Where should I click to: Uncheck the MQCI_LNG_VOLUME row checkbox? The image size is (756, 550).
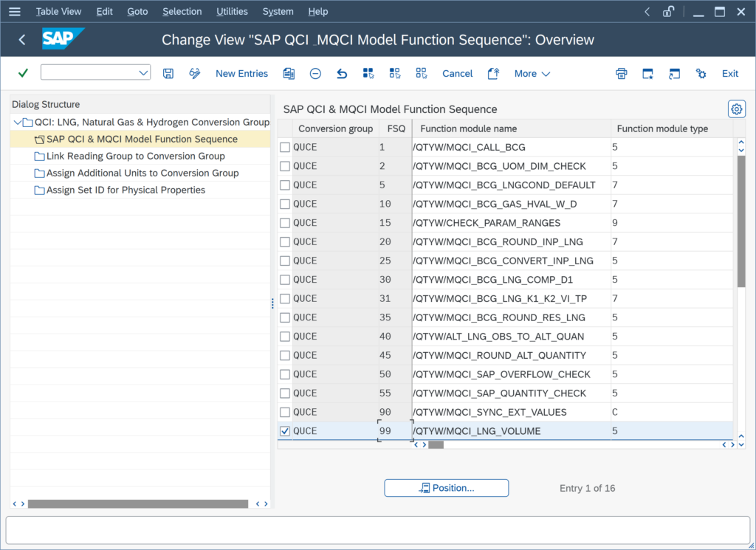(x=285, y=431)
